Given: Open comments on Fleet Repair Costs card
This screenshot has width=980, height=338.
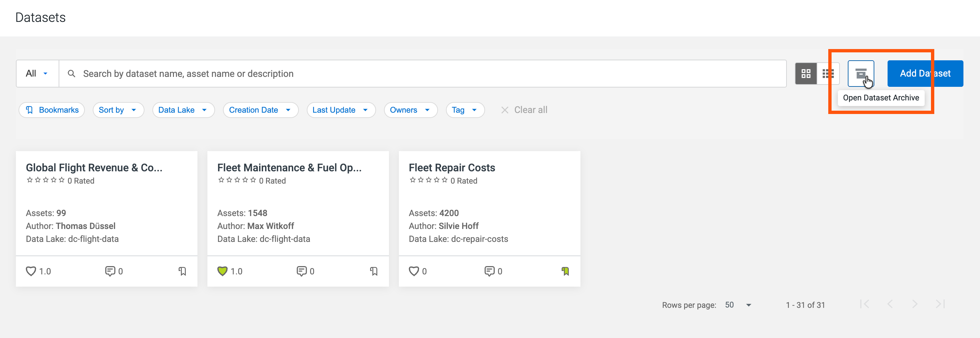Looking at the screenshot, I should 489,271.
